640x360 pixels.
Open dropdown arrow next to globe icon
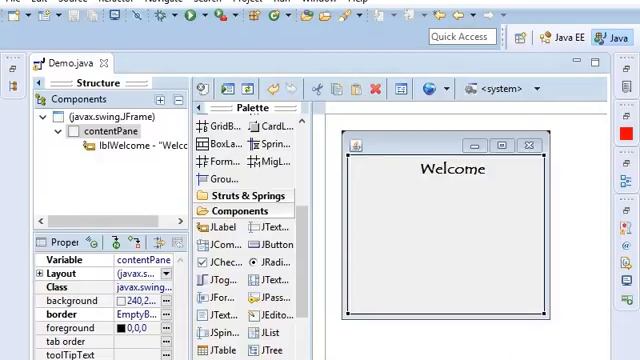(447, 89)
